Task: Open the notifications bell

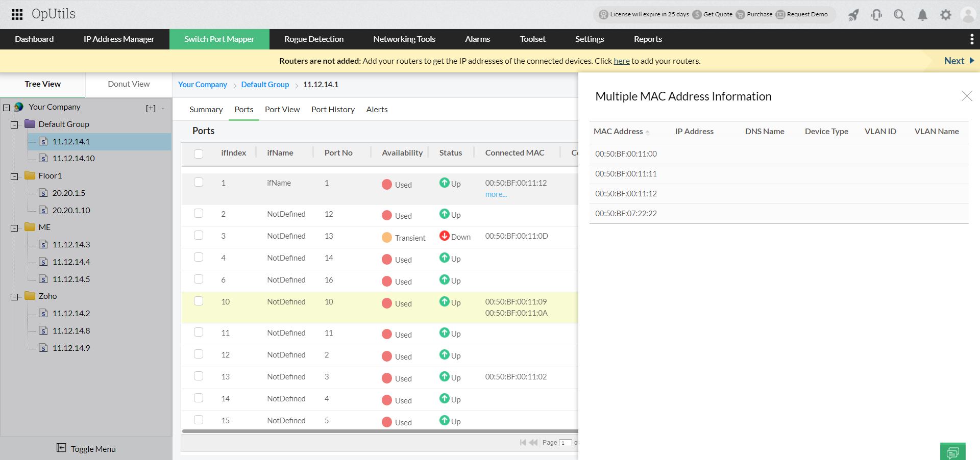Action: tap(922, 15)
